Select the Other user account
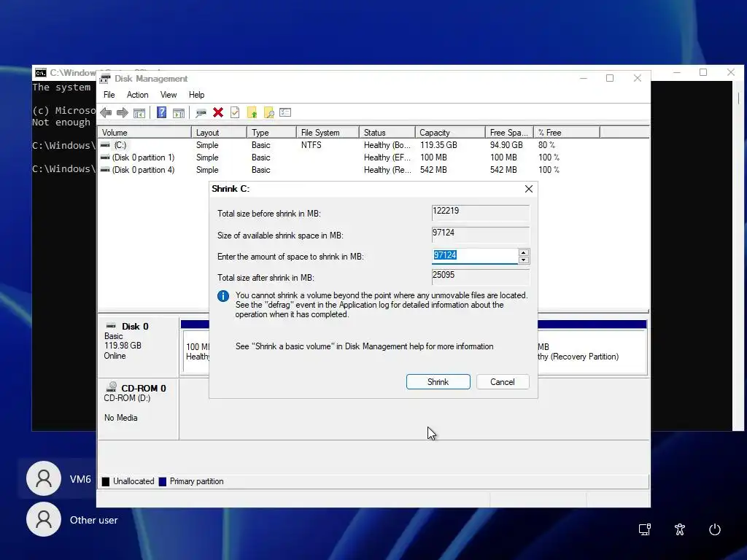The image size is (747, 560). click(72, 519)
